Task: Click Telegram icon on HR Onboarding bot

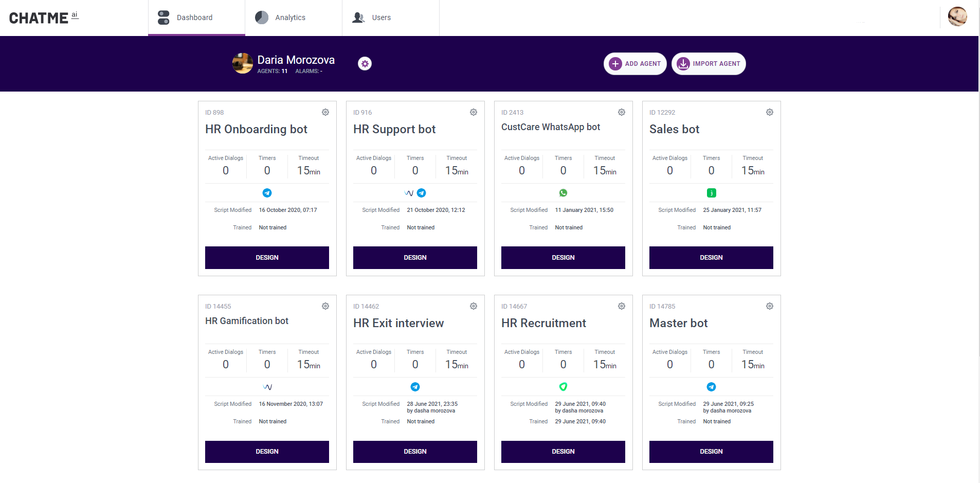Action: click(267, 193)
